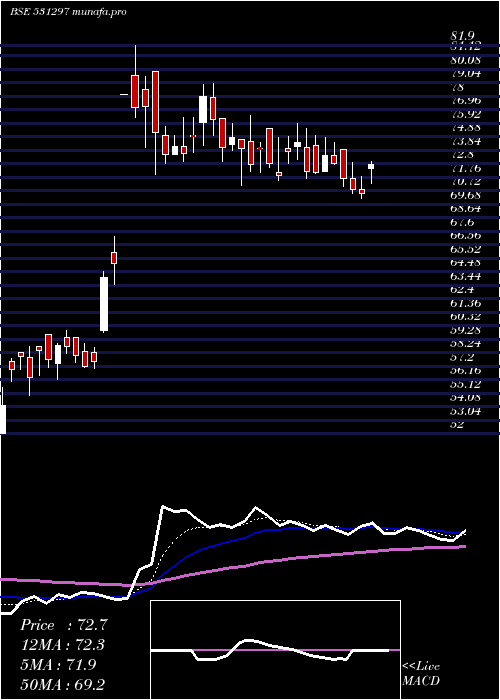Click the <<Live MACD label

coord(421,674)
